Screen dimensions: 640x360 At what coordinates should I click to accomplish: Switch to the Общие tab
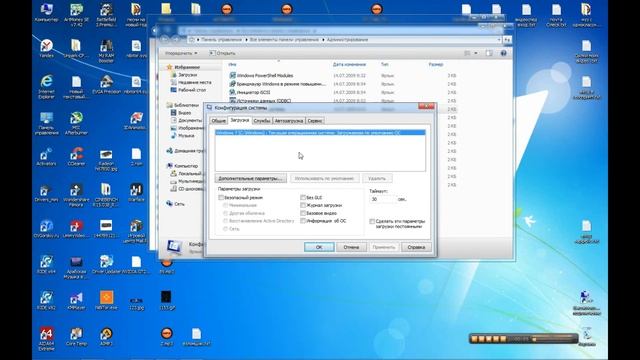pyautogui.click(x=218, y=121)
